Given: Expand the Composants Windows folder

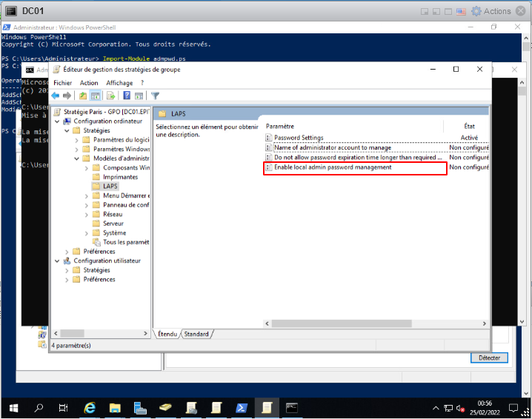Looking at the screenshot, I should pyautogui.click(x=86, y=168).
